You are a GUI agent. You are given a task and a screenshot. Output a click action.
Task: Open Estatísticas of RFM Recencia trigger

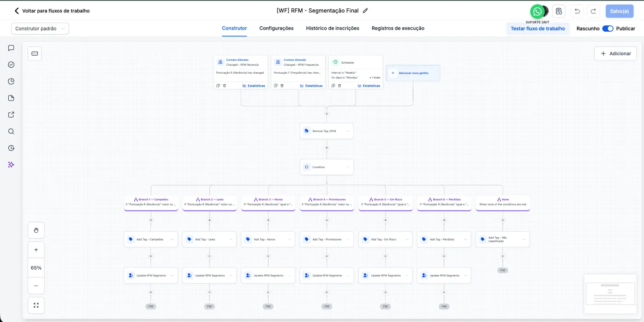tap(254, 86)
